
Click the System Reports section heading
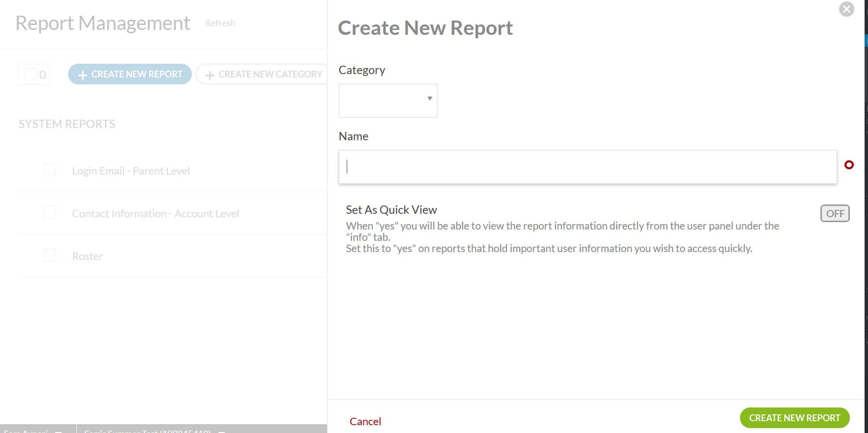(67, 124)
